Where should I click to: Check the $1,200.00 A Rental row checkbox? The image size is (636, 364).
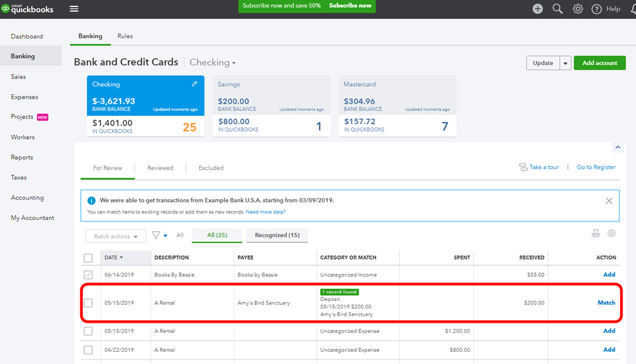click(x=88, y=331)
